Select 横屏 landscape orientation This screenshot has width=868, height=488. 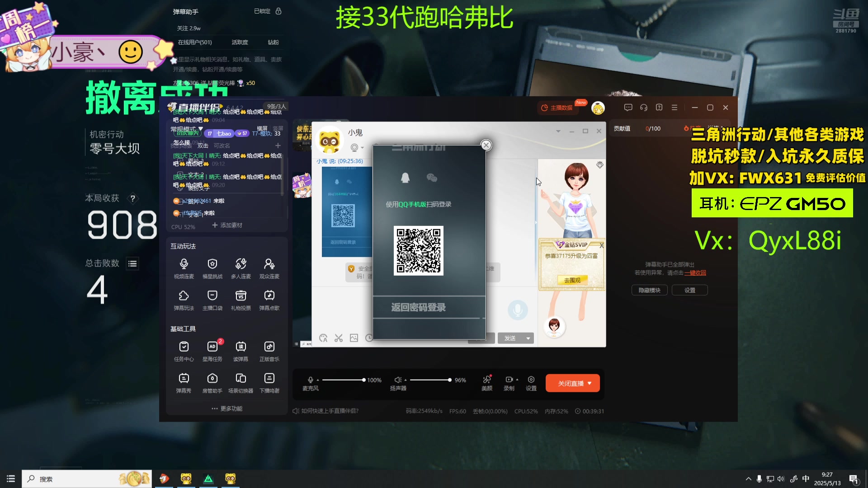(262, 129)
